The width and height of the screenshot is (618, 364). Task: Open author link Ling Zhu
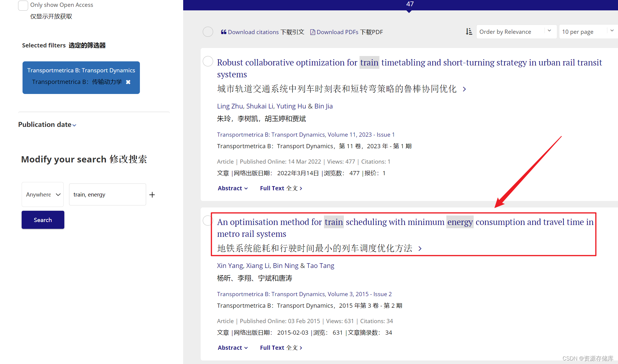tap(230, 106)
